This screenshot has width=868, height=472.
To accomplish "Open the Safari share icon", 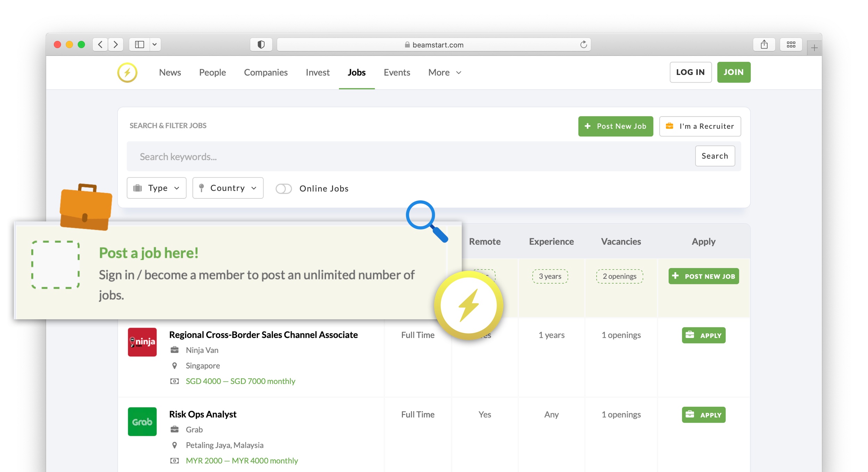I will pos(764,44).
